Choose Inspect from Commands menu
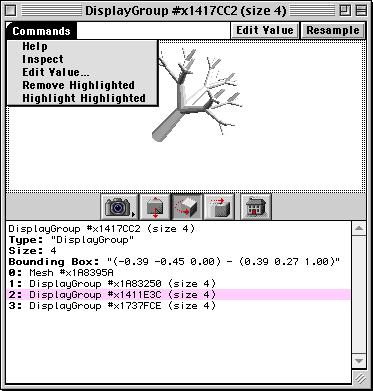 43,59
